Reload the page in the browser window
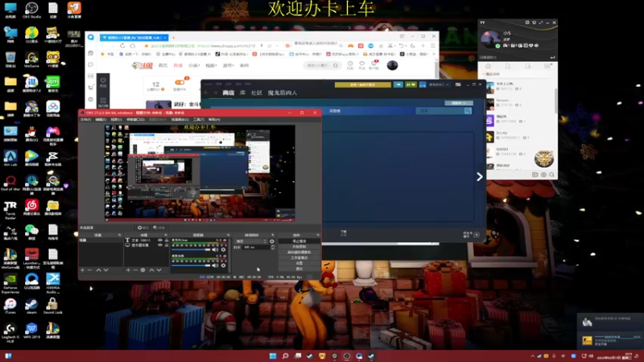Image resolution: width=644 pixels, height=362 pixels. (122, 46)
